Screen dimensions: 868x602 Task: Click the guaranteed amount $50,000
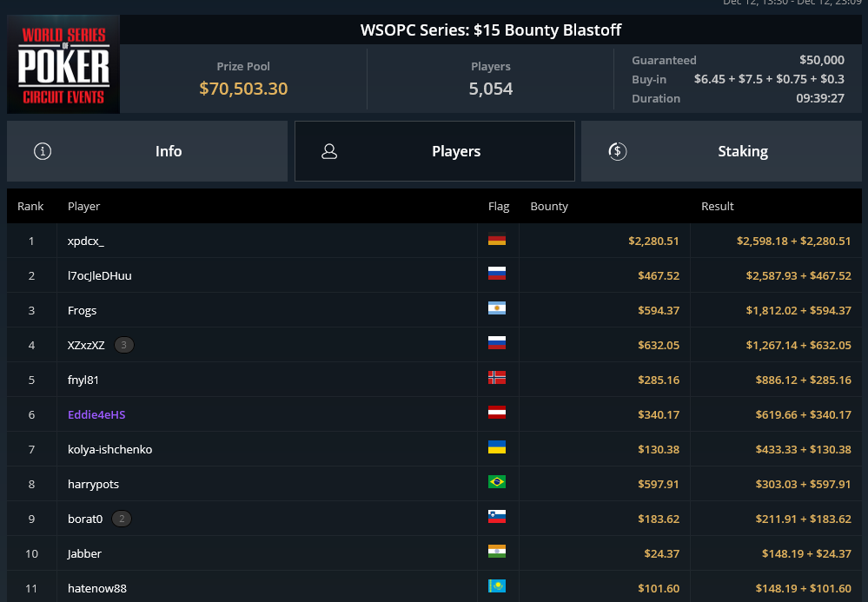[821, 60]
